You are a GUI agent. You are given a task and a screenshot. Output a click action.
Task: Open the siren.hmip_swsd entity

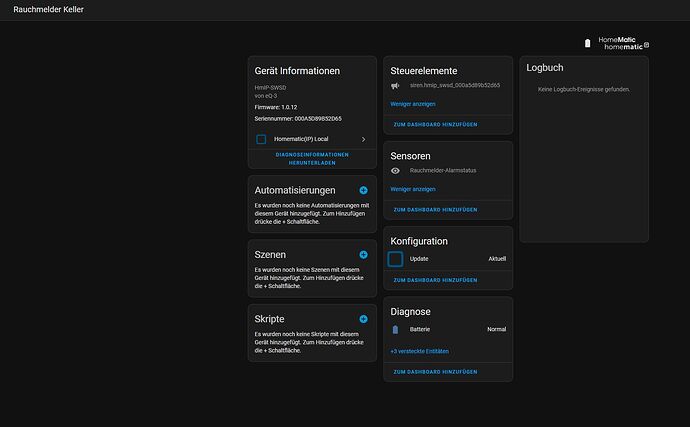[455, 85]
